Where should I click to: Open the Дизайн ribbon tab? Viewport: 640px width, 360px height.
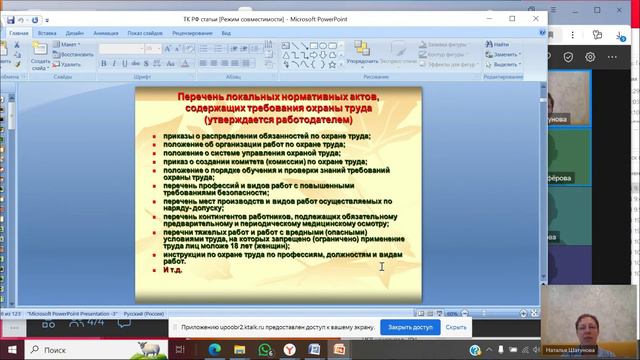pyautogui.click(x=75, y=33)
